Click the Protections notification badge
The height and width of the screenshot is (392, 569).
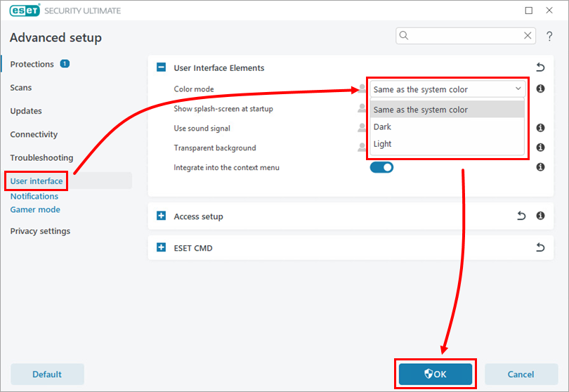pyautogui.click(x=65, y=64)
